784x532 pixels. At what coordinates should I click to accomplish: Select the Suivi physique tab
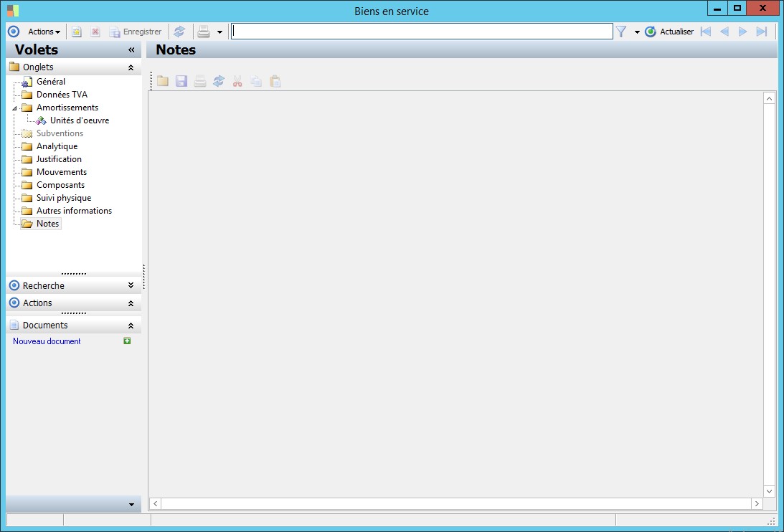click(64, 197)
